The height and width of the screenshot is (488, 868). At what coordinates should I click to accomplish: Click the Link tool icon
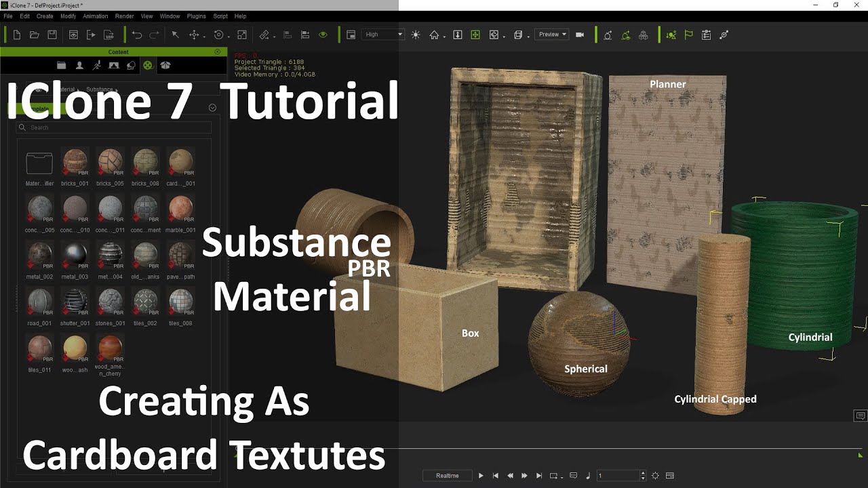click(264, 35)
